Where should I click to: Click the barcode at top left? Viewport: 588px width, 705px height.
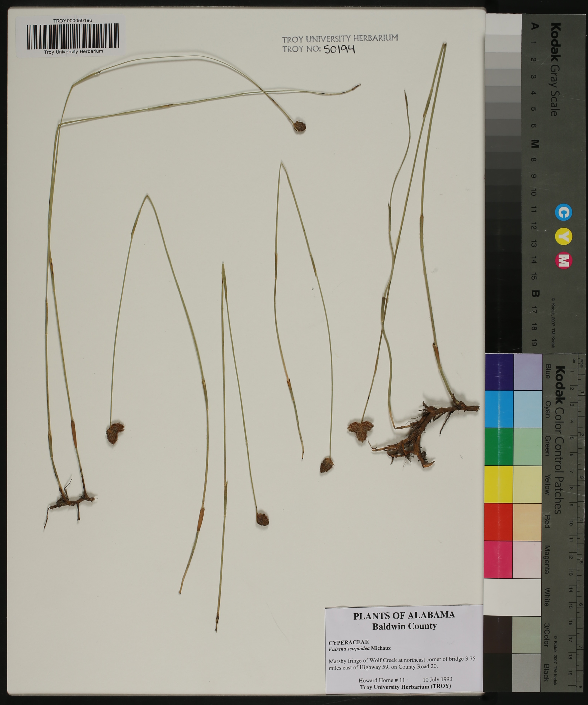click(73, 36)
